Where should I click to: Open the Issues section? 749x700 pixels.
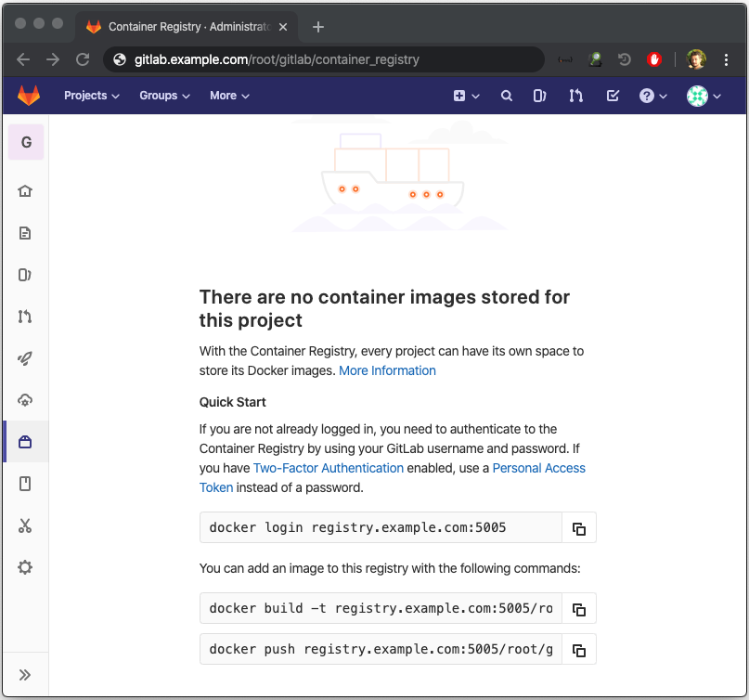tap(25, 275)
